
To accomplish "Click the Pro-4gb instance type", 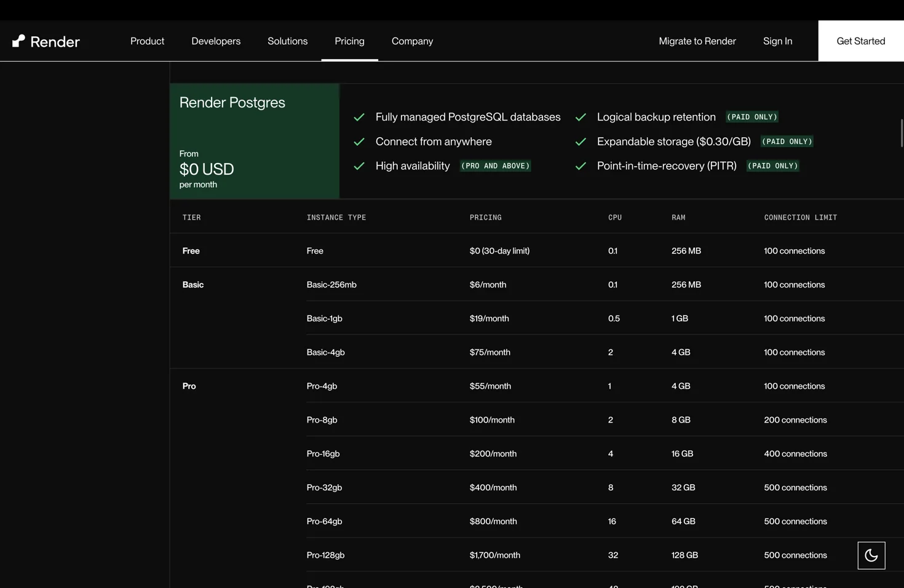I will tap(322, 386).
